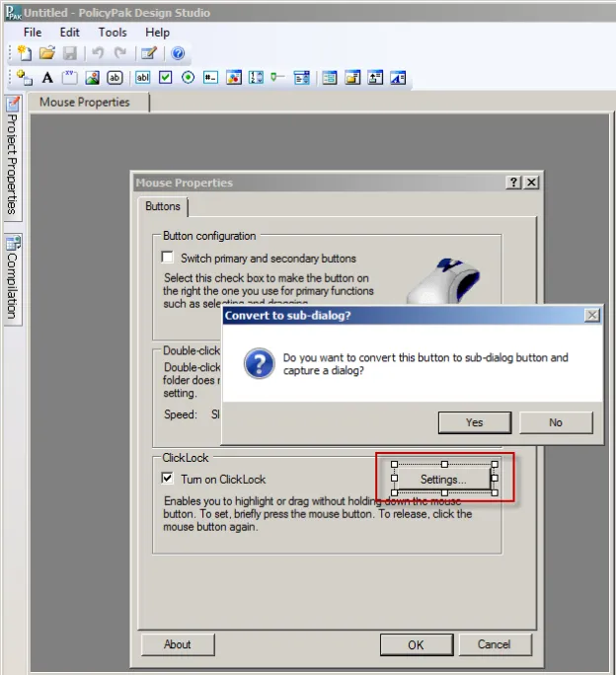The image size is (616, 675).
Task: Click OK in Mouse Properties dialog
Action: pos(417,644)
